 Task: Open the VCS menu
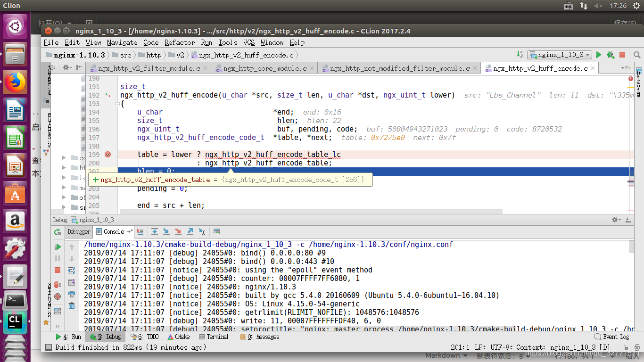(x=249, y=42)
